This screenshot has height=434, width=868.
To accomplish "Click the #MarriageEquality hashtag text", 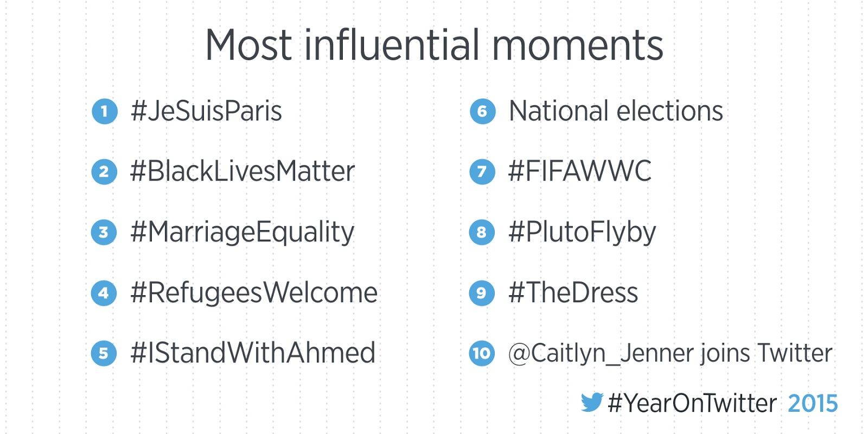I will coord(242,232).
